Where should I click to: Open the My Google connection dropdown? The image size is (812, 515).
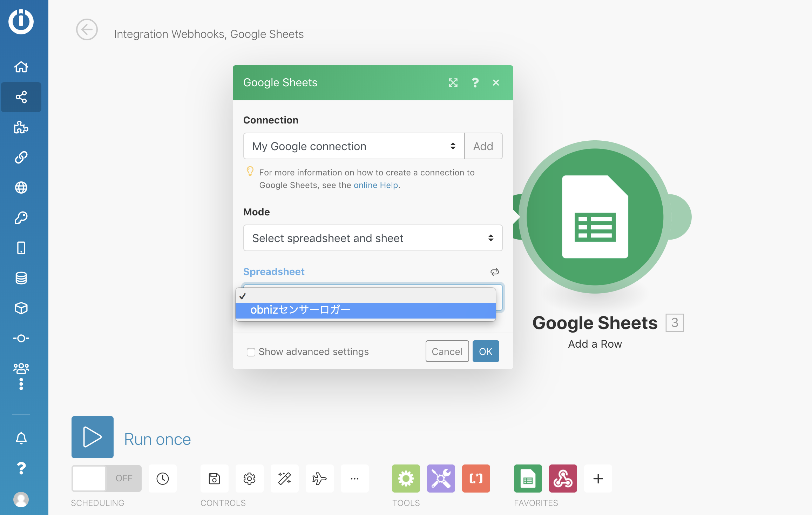coord(354,146)
